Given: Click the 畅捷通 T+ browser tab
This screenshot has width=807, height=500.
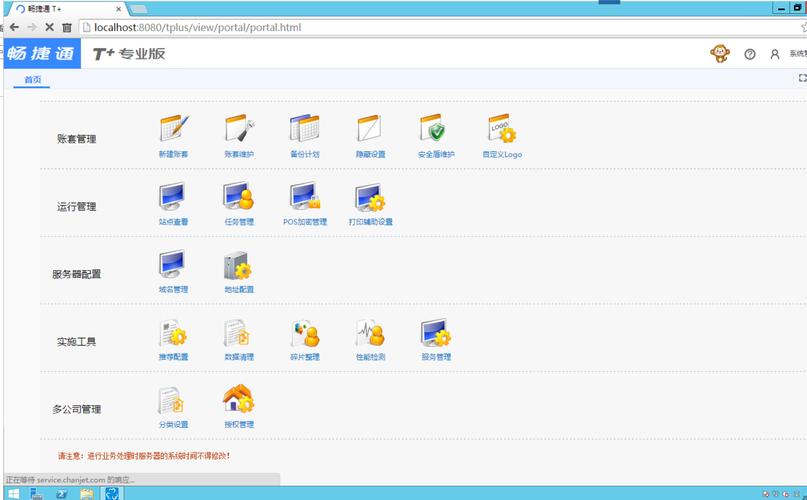Looking at the screenshot, I should [60, 8].
